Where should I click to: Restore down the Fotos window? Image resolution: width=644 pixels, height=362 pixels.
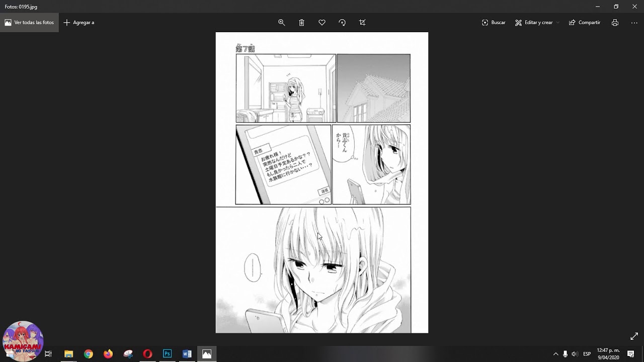pos(616,7)
